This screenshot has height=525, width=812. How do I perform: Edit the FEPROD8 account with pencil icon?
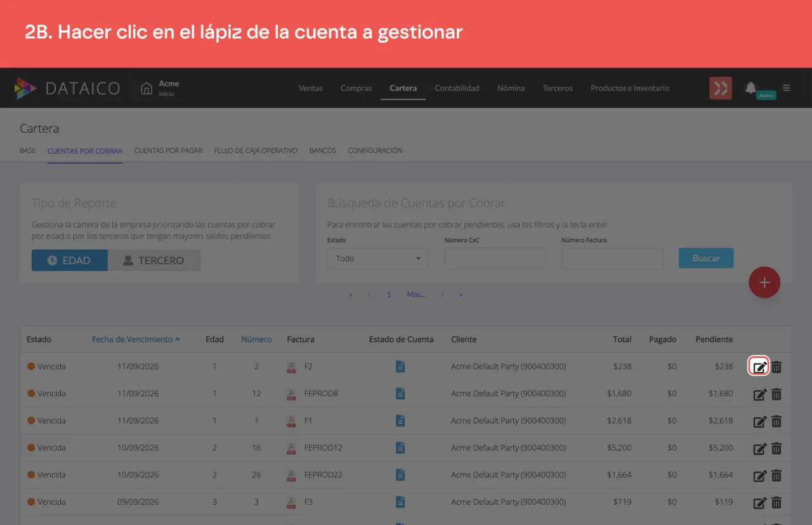[x=759, y=394]
